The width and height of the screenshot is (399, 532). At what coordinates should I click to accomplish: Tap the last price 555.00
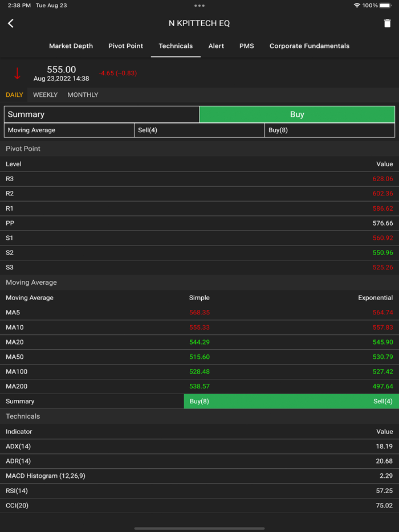tap(62, 69)
